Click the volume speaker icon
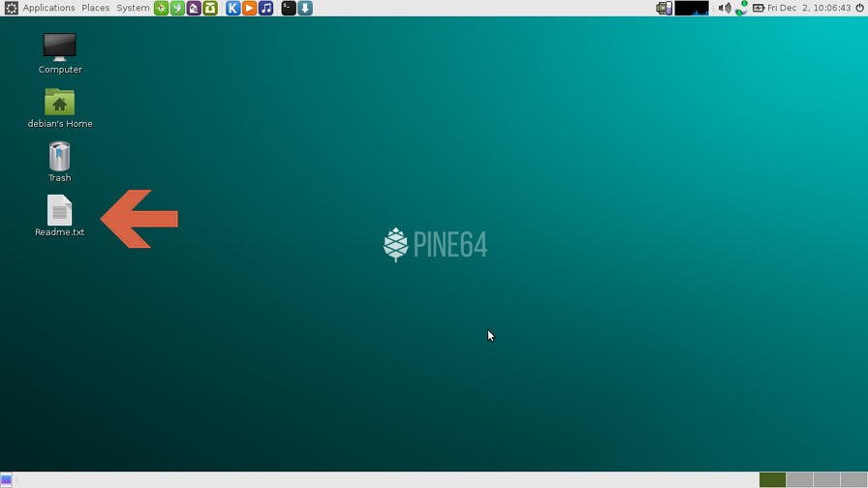Viewport: 868px width, 488px height. click(x=724, y=8)
